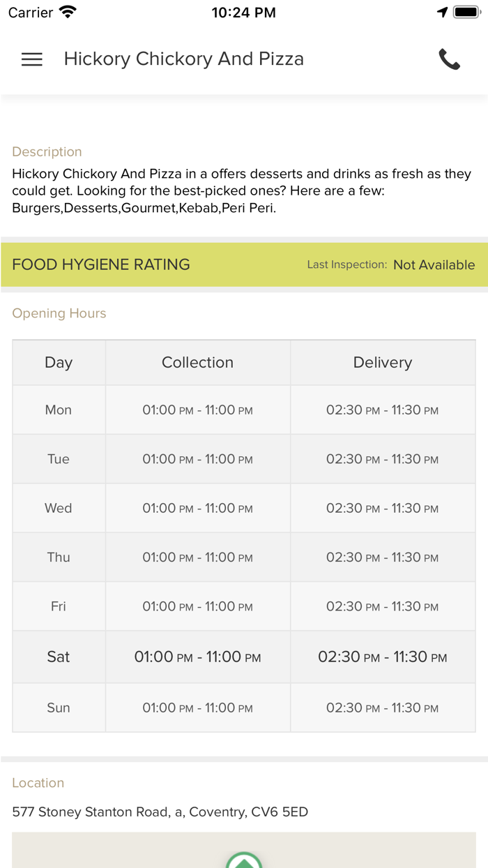Tap the phone call icon
The height and width of the screenshot is (868, 488).
449,59
